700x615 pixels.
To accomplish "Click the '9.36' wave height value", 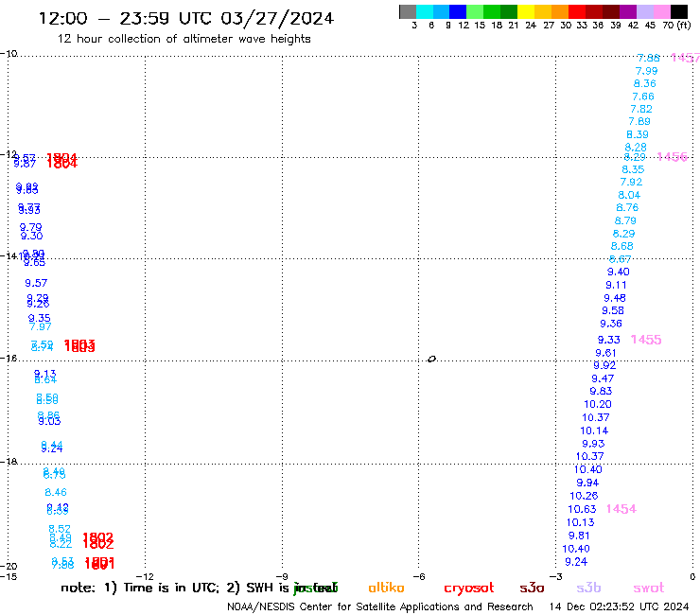I will (x=611, y=324).
